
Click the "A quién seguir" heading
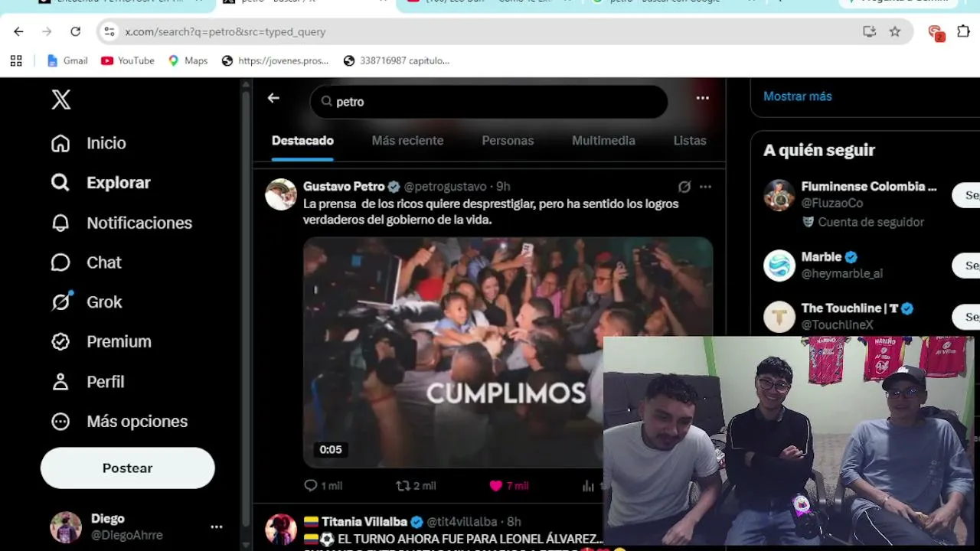click(819, 150)
